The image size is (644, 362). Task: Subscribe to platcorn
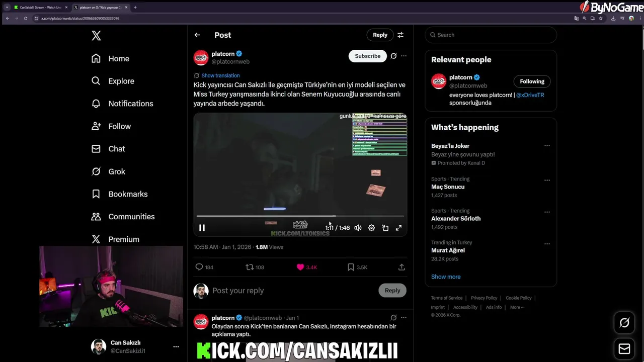tap(368, 56)
